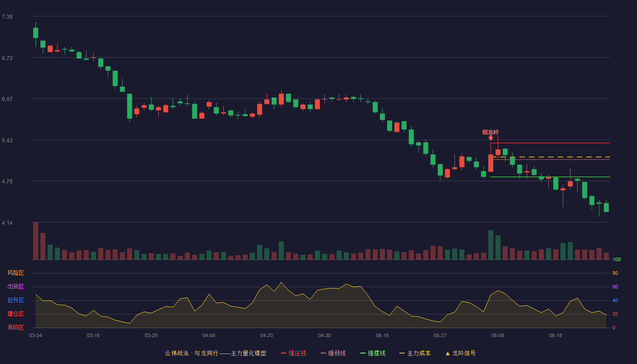Viewport: 637px width, 364px height.
Task: Click the 03-16 date label
Action: tap(93, 335)
